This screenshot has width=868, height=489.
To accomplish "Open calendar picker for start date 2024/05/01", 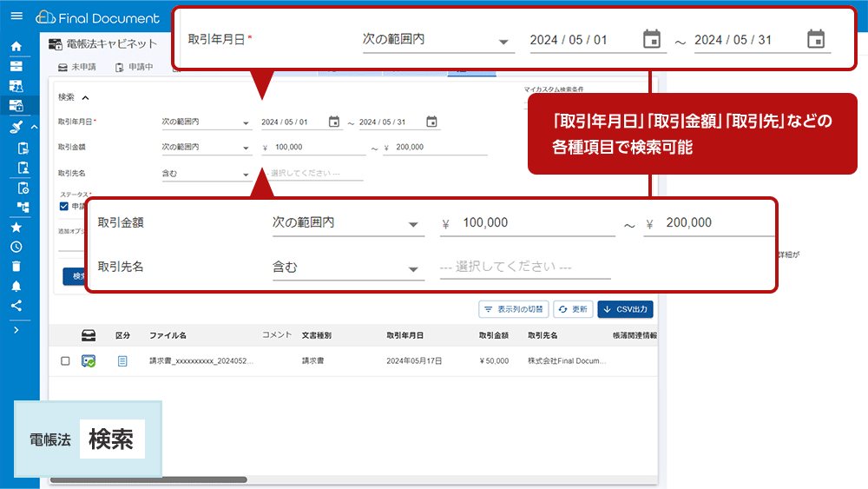I will (334, 122).
